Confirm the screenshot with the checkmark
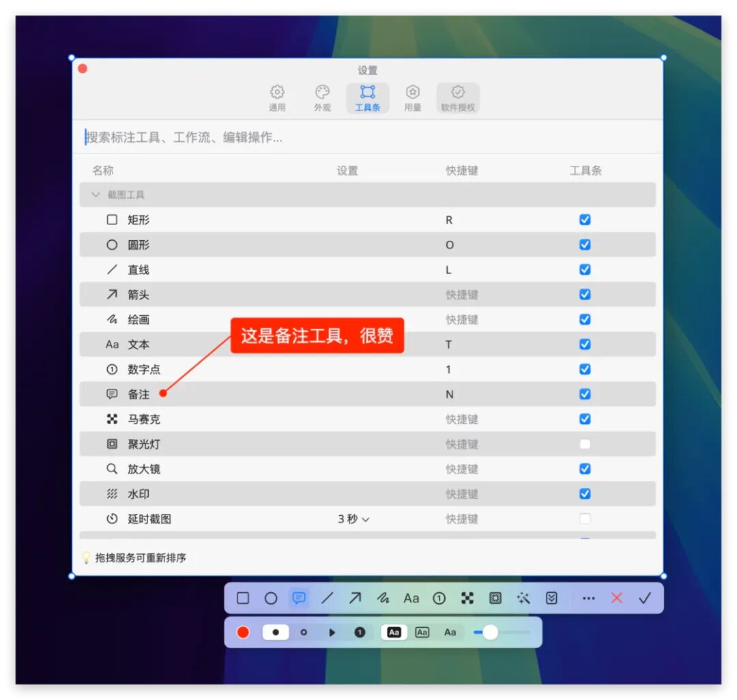The image size is (737, 700). [x=645, y=598]
